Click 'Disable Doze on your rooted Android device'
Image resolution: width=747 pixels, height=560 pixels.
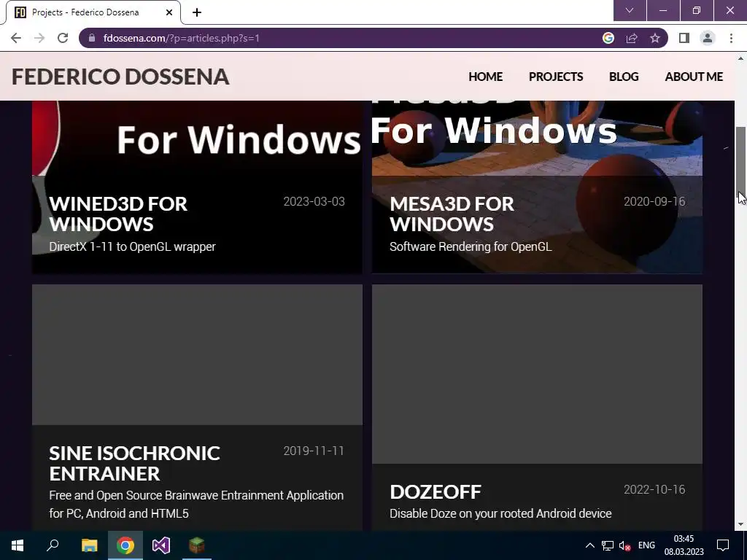click(500, 513)
